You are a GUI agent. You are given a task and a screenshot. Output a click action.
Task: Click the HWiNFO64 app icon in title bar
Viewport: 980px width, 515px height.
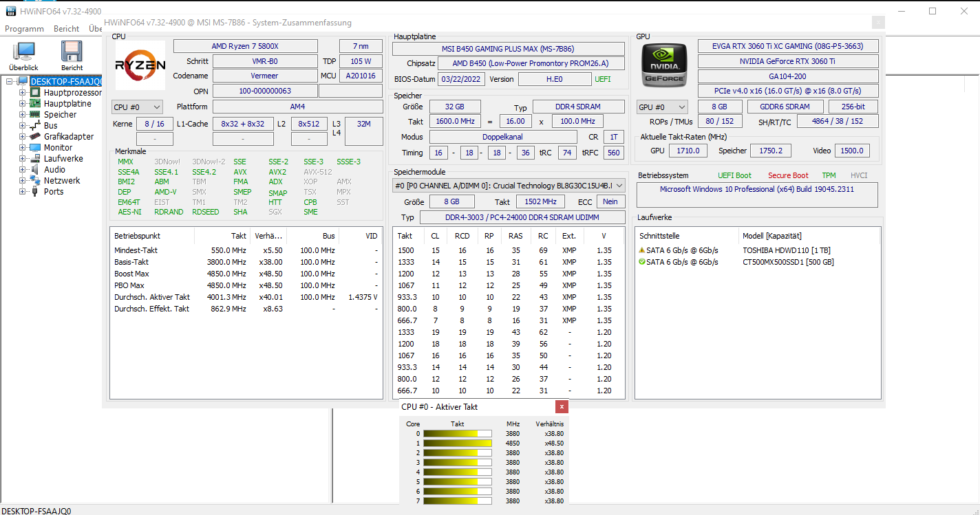tap(12, 11)
